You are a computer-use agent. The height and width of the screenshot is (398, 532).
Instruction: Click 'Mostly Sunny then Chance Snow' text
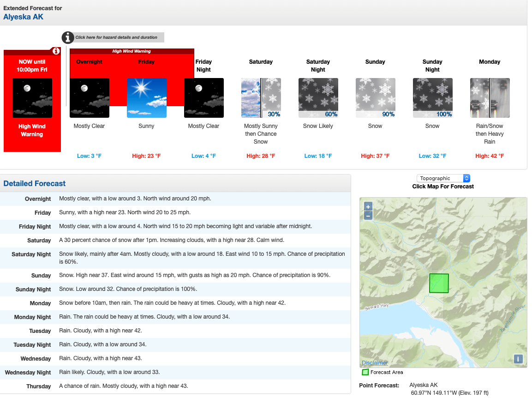click(x=261, y=134)
